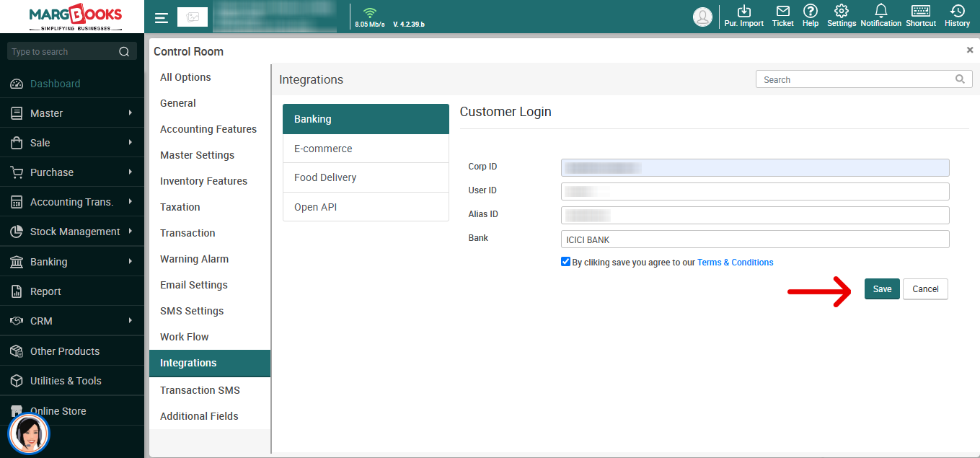Toggle the Terms & Conditions agreement checkbox

pos(565,262)
